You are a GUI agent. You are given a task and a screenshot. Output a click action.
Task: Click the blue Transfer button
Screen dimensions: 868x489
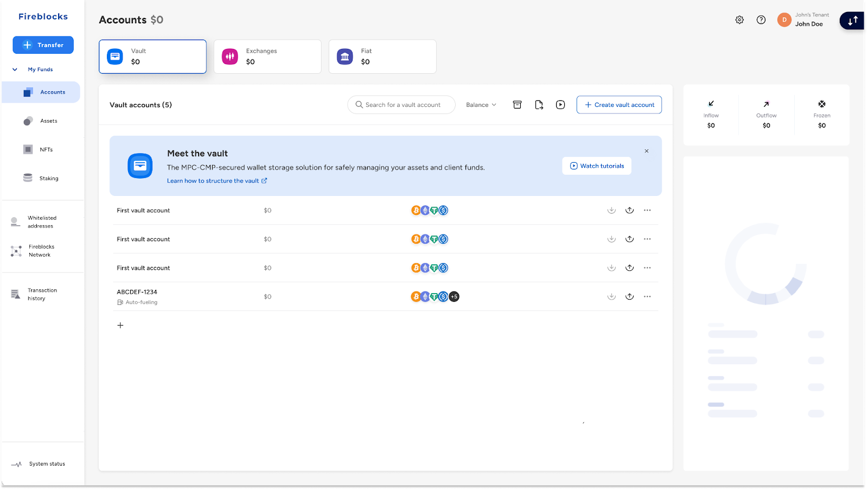click(x=43, y=45)
